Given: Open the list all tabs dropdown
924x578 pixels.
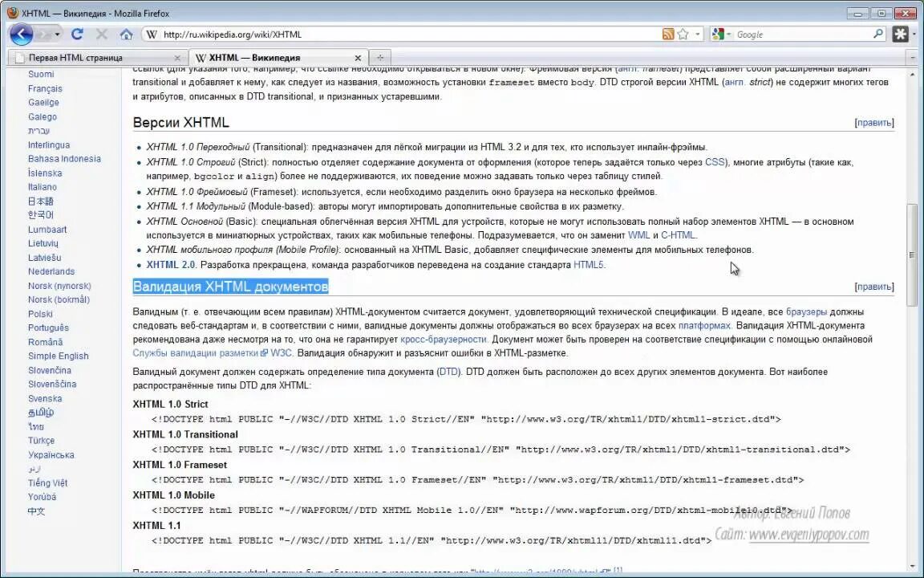Looking at the screenshot, I should pos(913,58).
